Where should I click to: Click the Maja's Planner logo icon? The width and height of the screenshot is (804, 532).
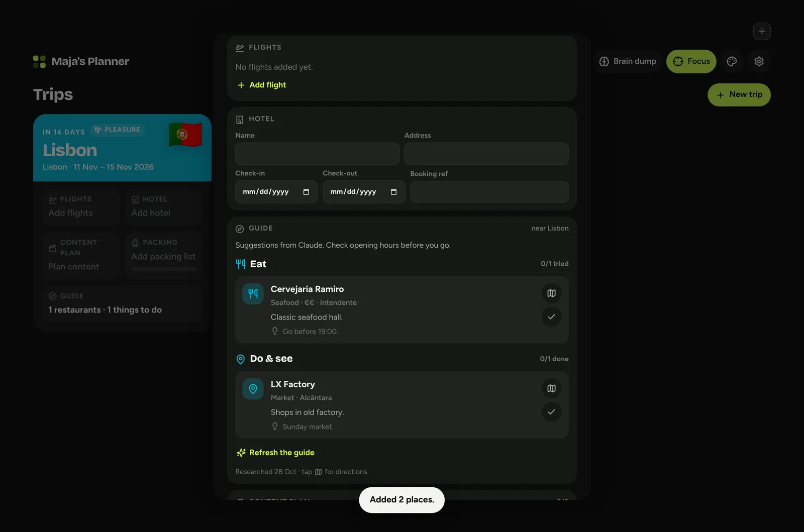pyautogui.click(x=39, y=61)
